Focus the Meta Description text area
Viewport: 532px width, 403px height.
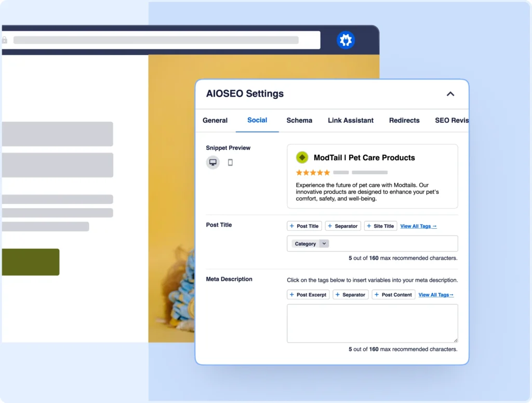pyautogui.click(x=372, y=323)
